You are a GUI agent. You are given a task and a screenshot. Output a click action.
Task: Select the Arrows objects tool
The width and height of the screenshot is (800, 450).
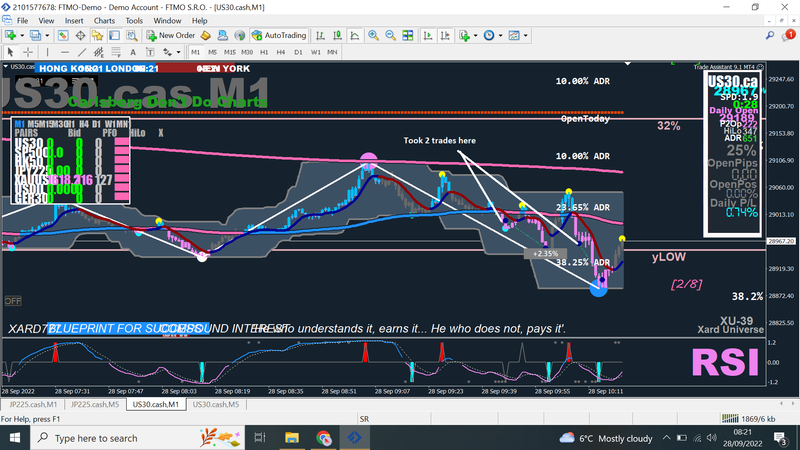coord(167,52)
